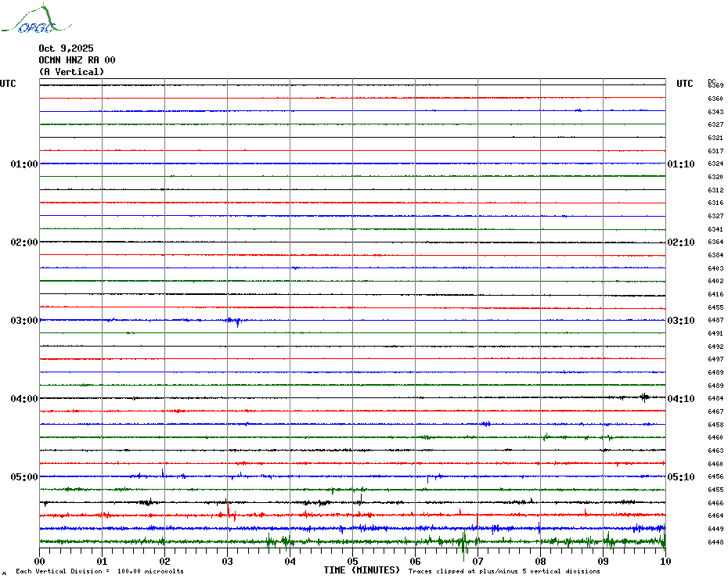Click the OFGC logo in the corner

[29, 20]
